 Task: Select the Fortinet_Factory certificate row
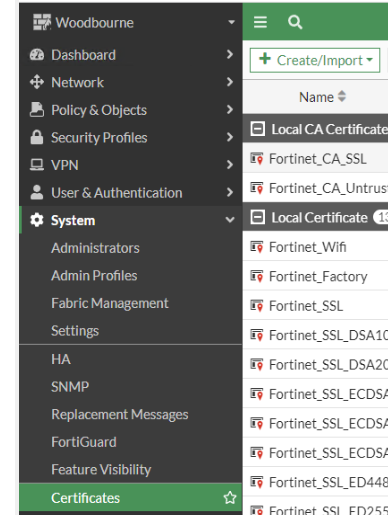tap(315, 276)
